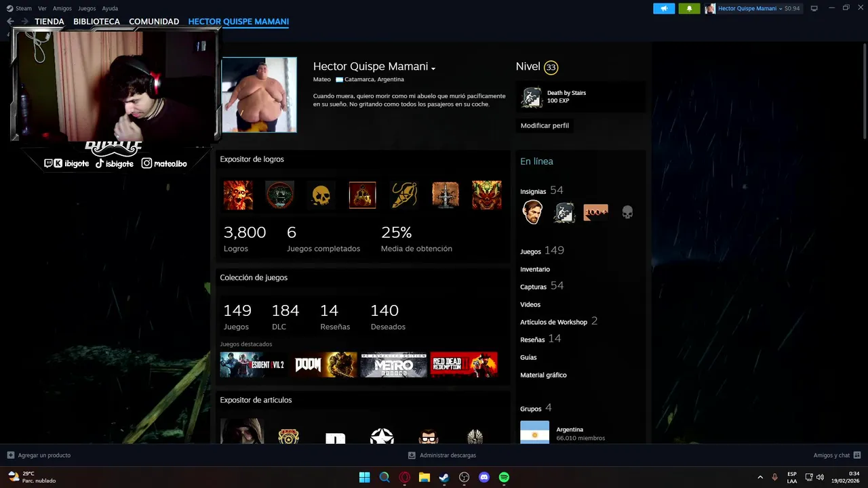Open the Ayuda menu

(x=110, y=8)
